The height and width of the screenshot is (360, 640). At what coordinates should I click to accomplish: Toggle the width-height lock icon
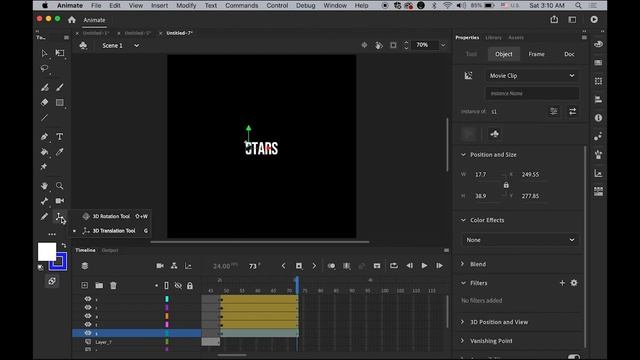[x=506, y=185]
